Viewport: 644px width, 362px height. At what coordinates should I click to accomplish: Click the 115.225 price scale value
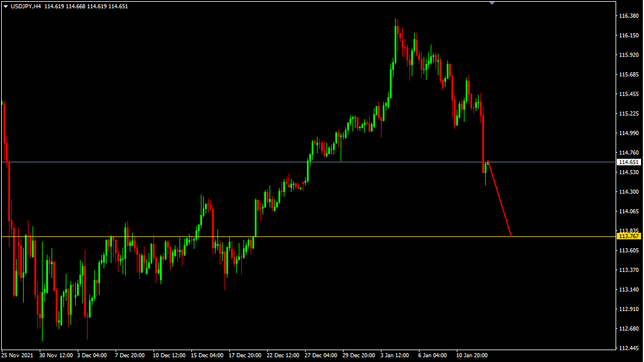[x=629, y=113]
